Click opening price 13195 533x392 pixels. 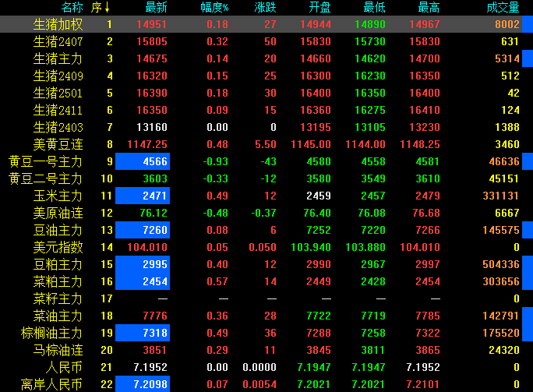point(316,127)
